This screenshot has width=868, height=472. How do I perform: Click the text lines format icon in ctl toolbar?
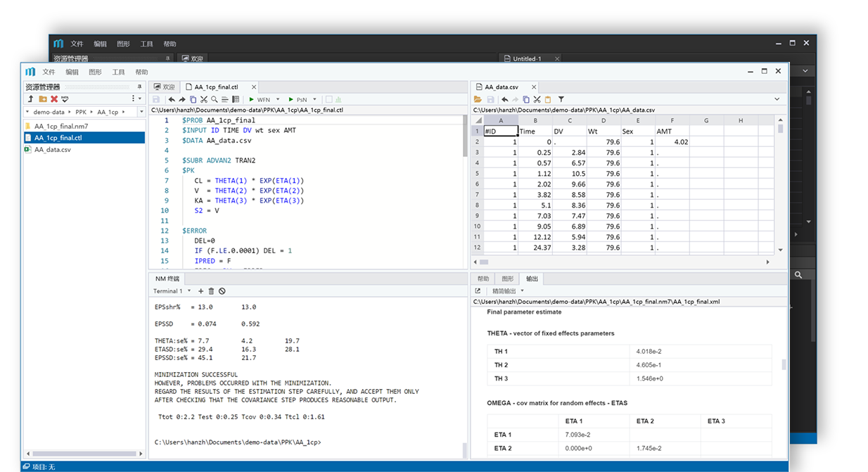coord(225,99)
